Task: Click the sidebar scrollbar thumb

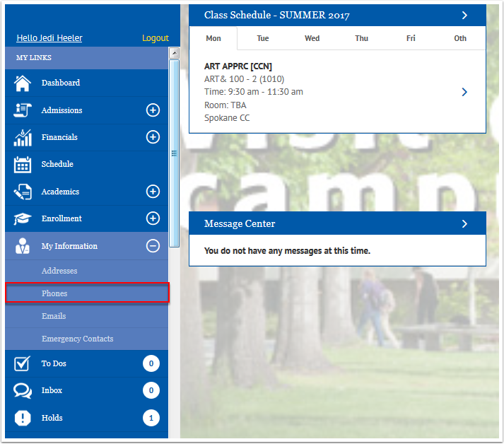Action: [174, 153]
